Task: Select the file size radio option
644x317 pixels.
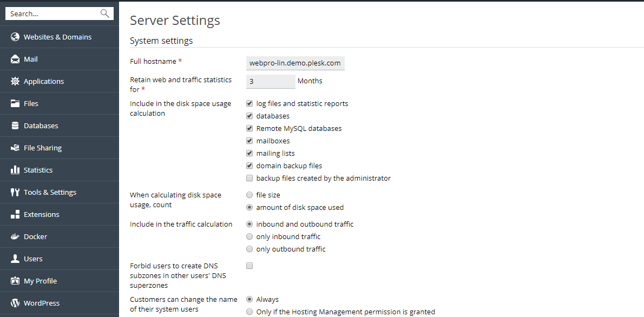Action: (249, 195)
